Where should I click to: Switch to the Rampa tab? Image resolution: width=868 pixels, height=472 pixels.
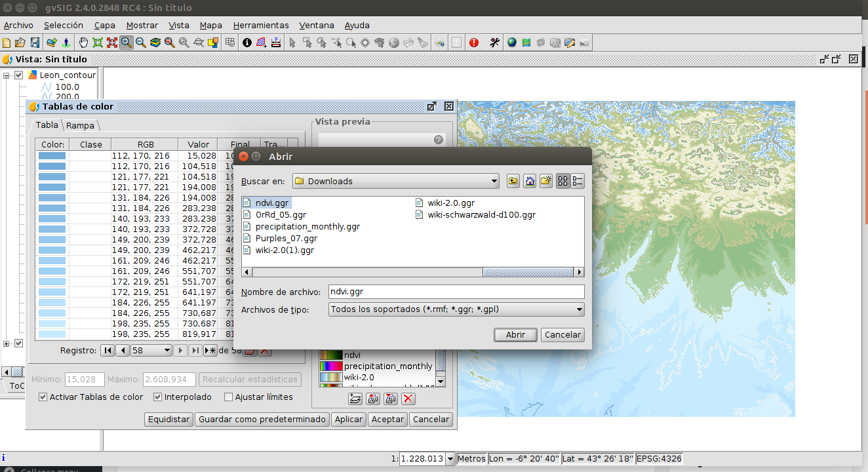[x=80, y=125]
